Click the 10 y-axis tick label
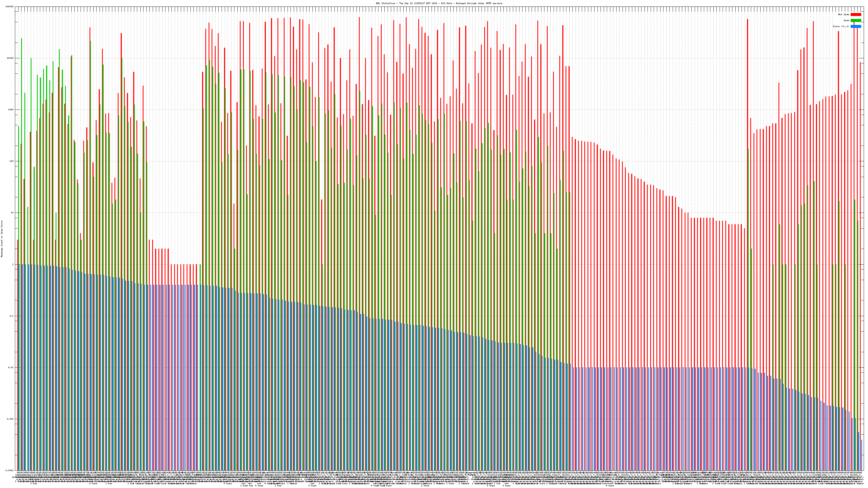Image resolution: width=868 pixels, height=488 pixels. [x=12, y=213]
